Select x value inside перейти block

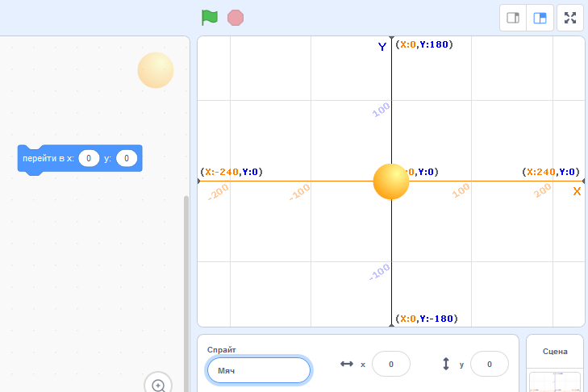point(89,158)
